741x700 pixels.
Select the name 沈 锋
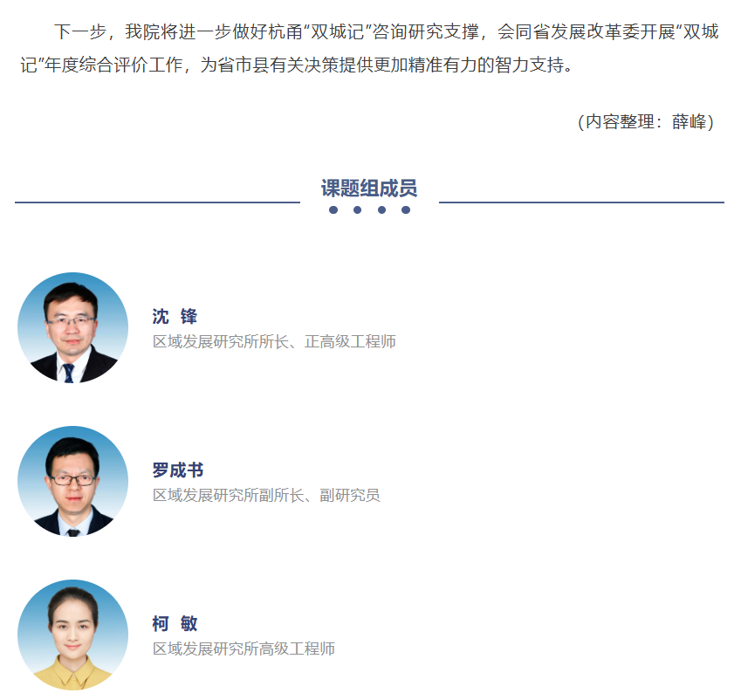point(175,316)
